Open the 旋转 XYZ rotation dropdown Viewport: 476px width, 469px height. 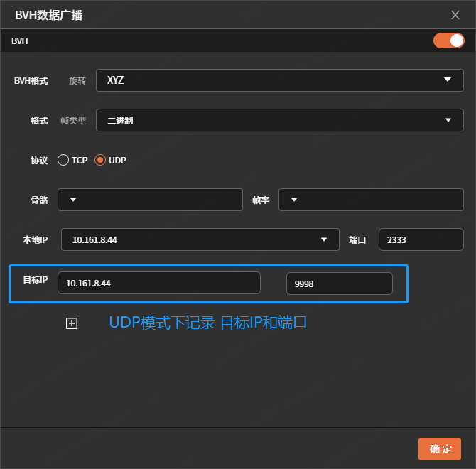pyautogui.click(x=279, y=80)
